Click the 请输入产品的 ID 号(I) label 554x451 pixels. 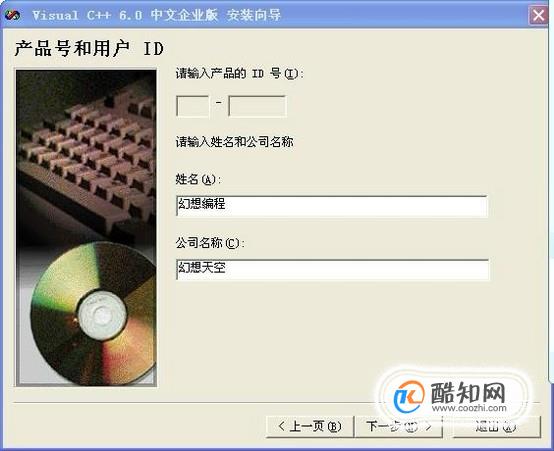pos(240,74)
